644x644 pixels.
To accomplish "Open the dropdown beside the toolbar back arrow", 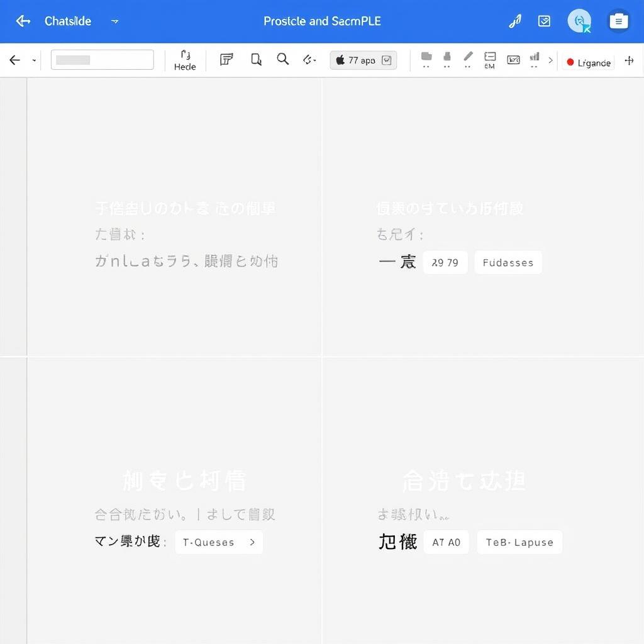I will [34, 61].
